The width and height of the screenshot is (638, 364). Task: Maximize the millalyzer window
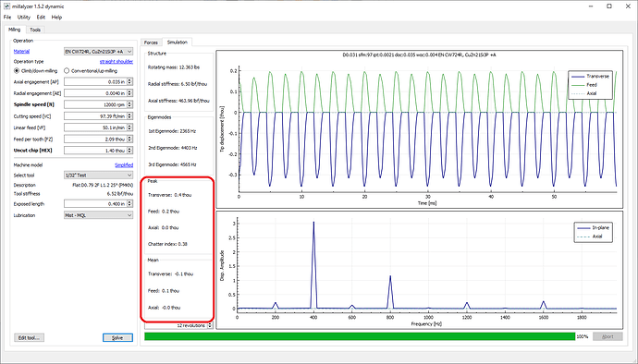[x=609, y=6]
